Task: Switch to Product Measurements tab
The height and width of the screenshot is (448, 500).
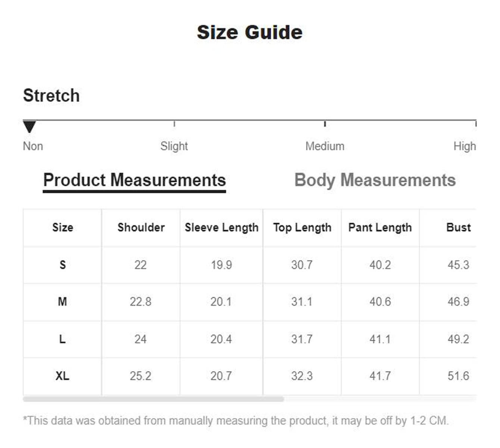Action: pos(134,180)
